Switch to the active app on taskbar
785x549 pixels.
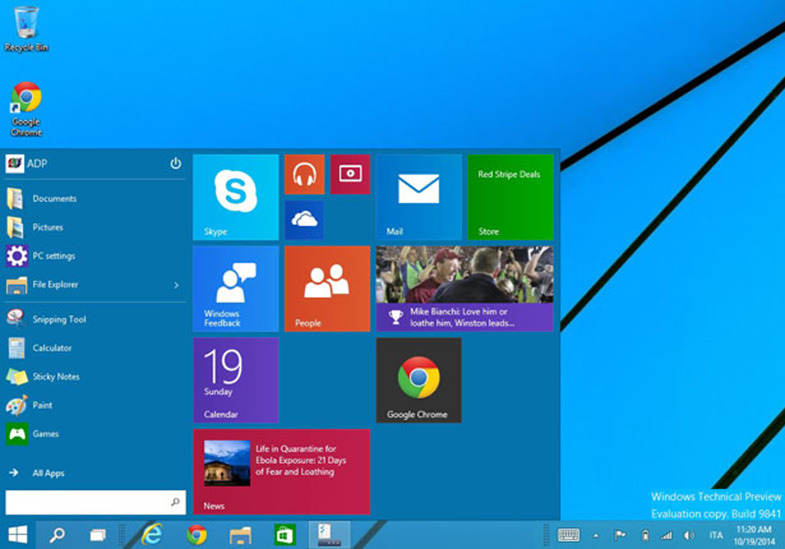pyautogui.click(x=329, y=535)
